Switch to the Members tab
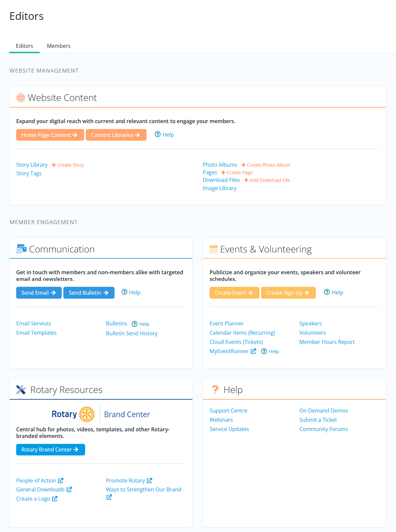The image size is (396, 532). click(x=59, y=46)
